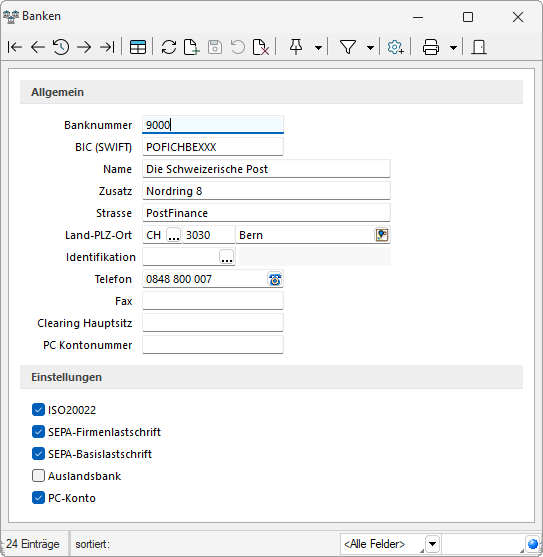Screen dimensions: 543x557
Task: Toggle the PC-Konto checkbox
Action: (38, 498)
